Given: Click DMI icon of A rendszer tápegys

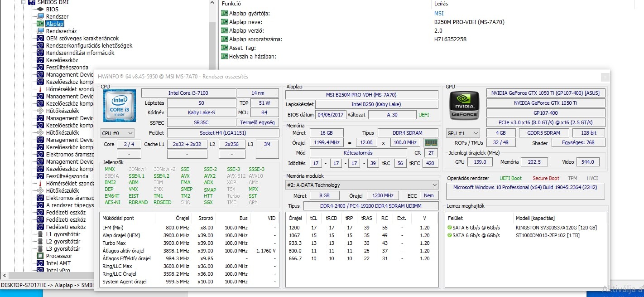Looking at the screenshot, I should (x=41, y=205).
